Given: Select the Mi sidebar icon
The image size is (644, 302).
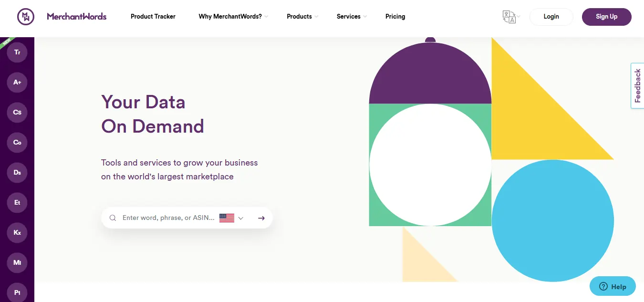Looking at the screenshot, I should coord(17,262).
